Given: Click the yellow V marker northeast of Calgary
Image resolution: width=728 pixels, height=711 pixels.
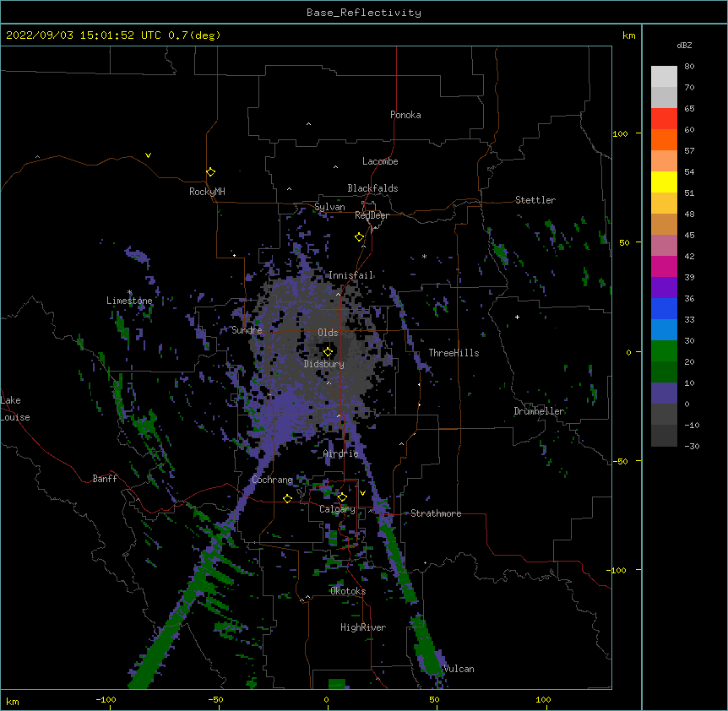Looking at the screenshot, I should pos(362,493).
